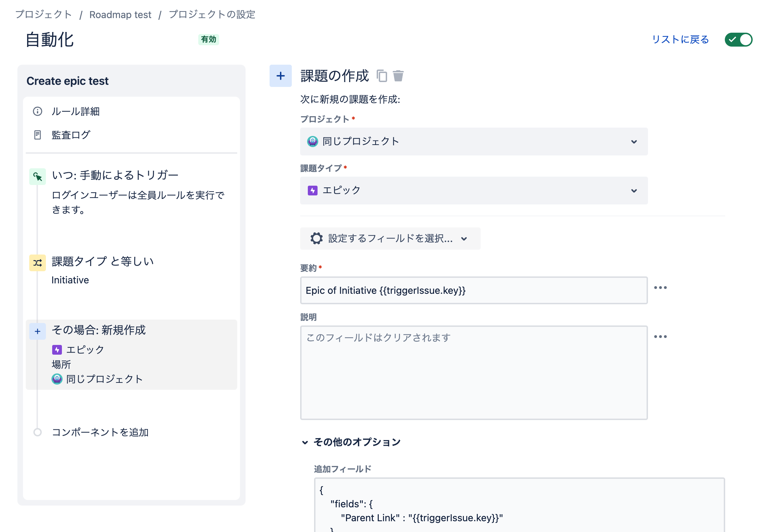Click the info icon beside ルール詳細
Screen dimensions: 777x532
click(38, 111)
